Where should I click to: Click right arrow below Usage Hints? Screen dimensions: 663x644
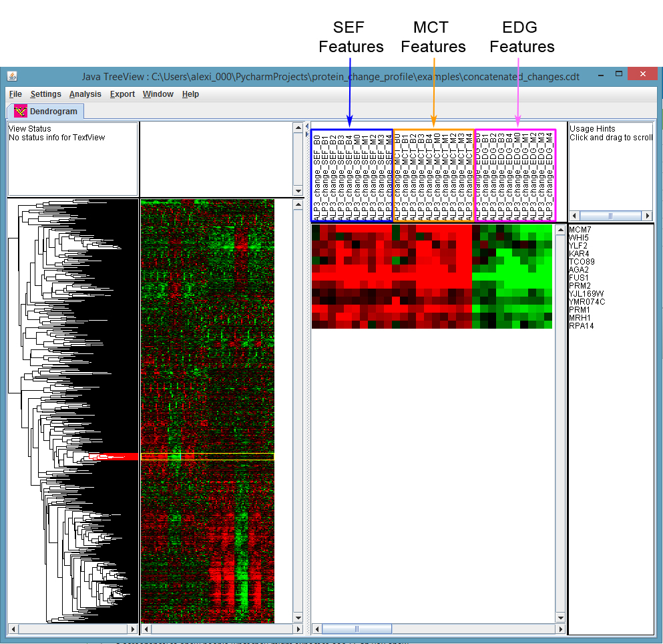648,216
